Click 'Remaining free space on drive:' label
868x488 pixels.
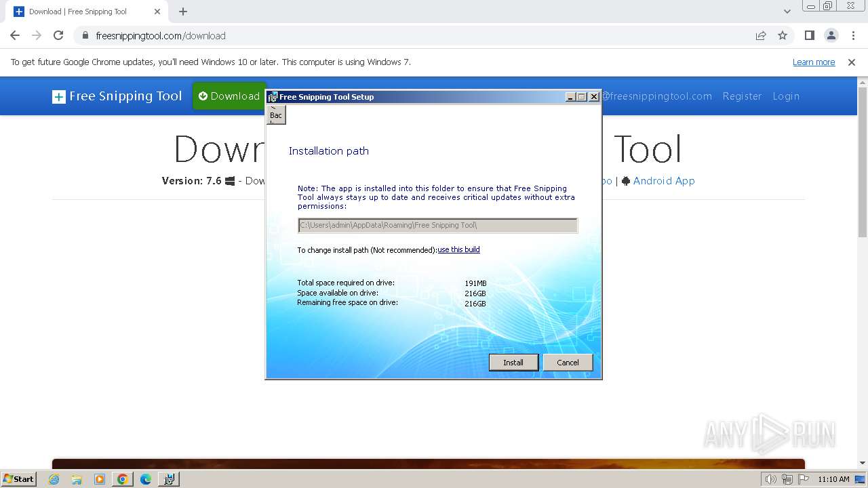[x=348, y=302]
